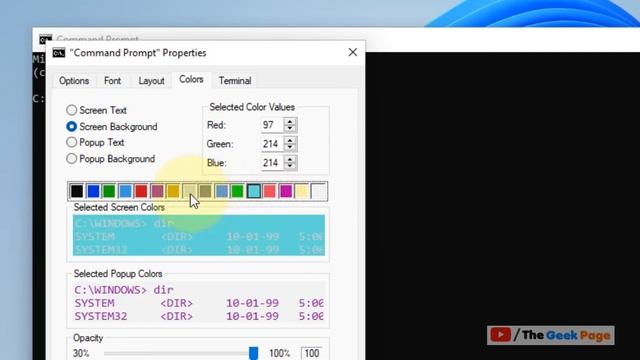Click the "Selected Color Values" label
Image resolution: width=640 pixels, height=360 pixels.
tap(252, 107)
